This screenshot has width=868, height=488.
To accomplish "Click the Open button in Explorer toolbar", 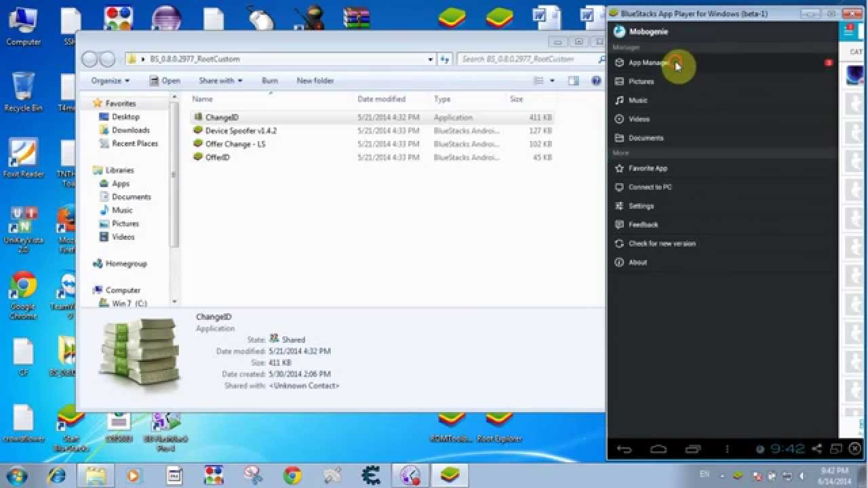I will pos(165,81).
